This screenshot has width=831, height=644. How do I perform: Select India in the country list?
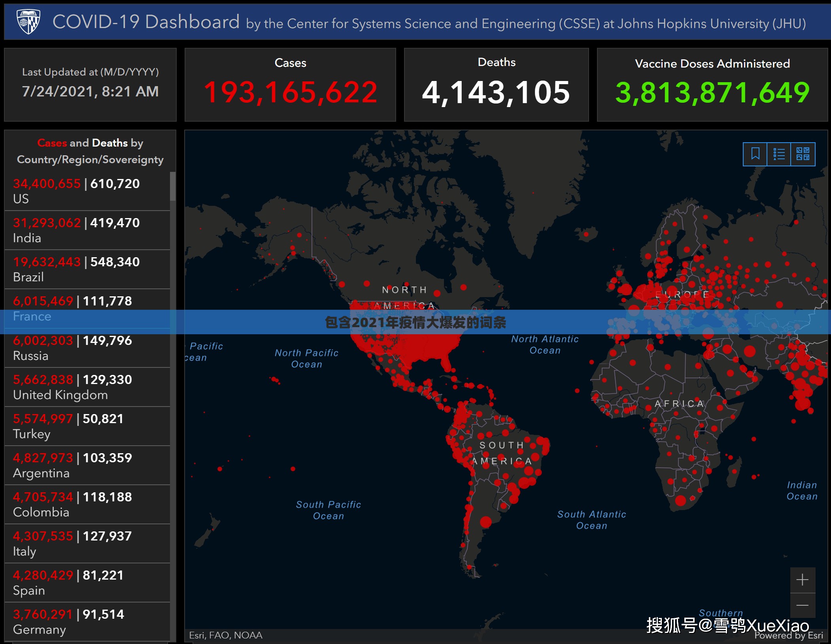(87, 230)
